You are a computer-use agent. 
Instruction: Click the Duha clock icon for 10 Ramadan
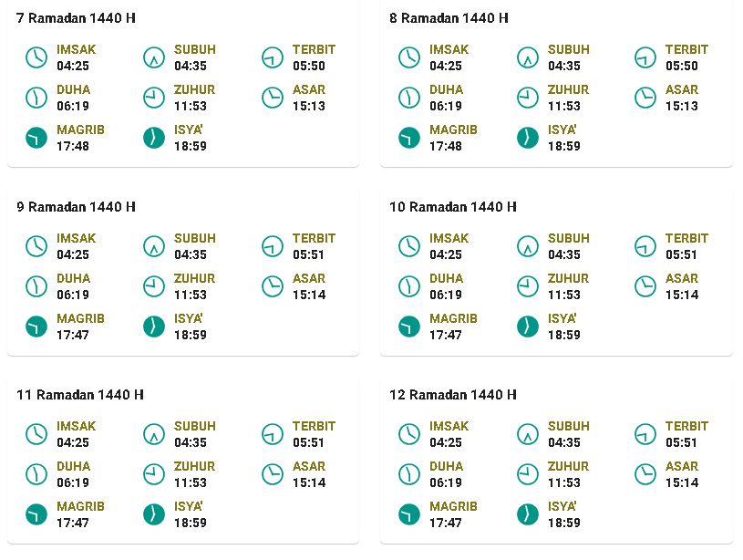409,286
